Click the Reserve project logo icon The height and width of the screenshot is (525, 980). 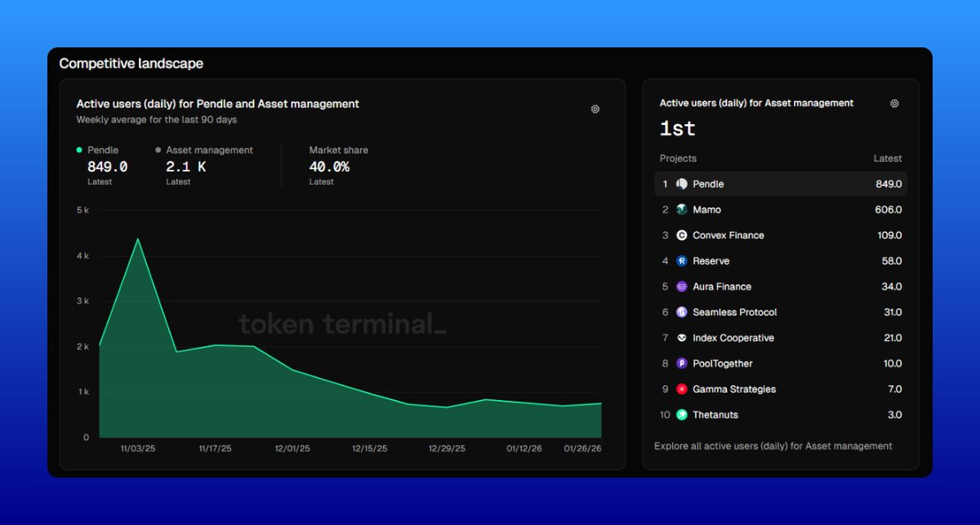(682, 261)
